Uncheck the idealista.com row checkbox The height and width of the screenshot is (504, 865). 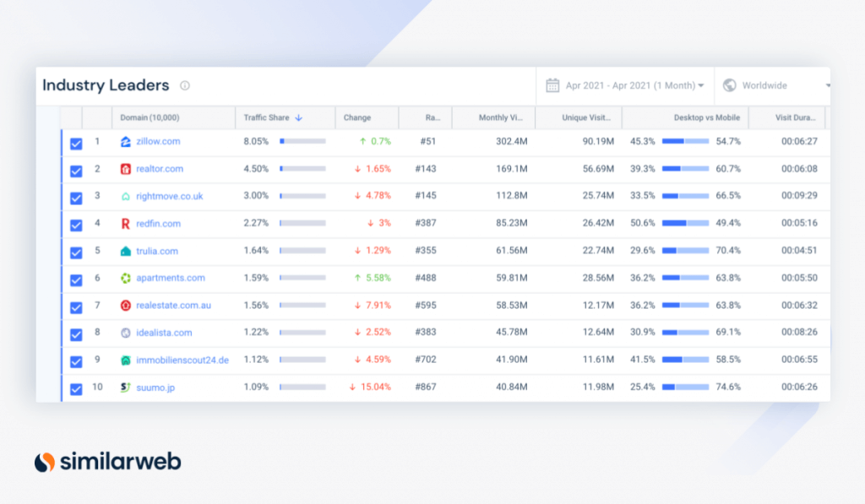76,334
